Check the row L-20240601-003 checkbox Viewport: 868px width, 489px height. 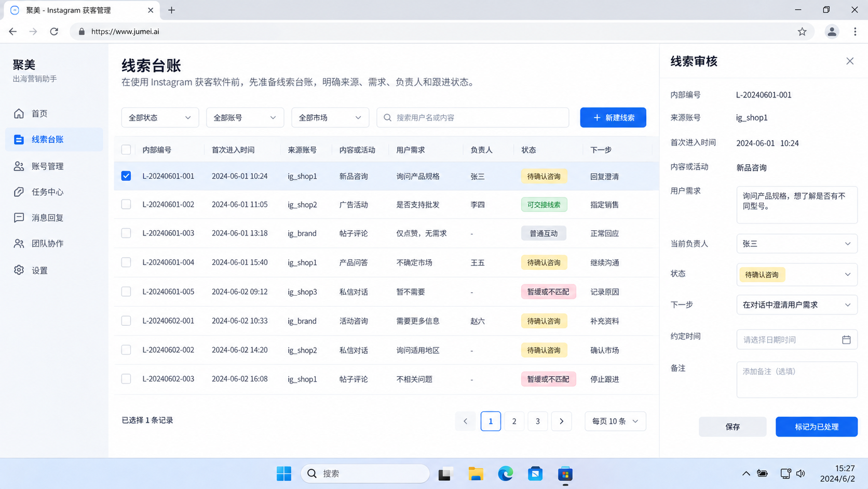(126, 233)
